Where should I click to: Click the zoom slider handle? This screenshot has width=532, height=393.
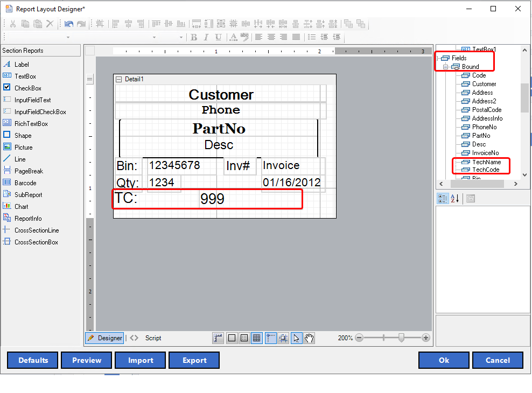(401, 338)
